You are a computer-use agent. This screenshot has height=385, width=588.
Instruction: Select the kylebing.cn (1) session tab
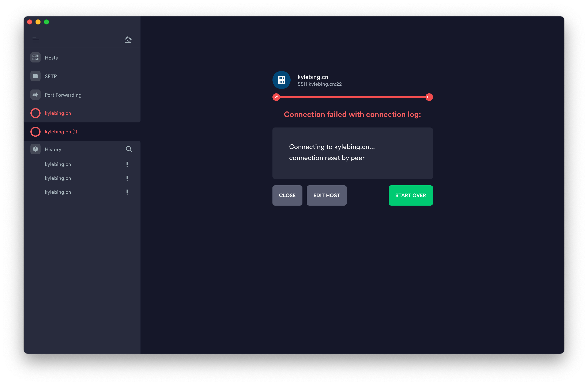coord(61,132)
